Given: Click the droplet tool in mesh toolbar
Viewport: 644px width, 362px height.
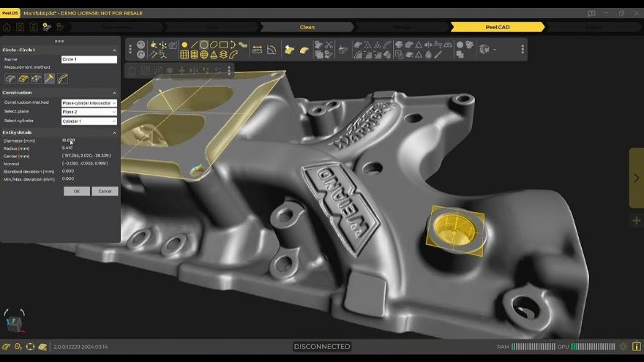Looking at the screenshot, I should [x=428, y=54].
